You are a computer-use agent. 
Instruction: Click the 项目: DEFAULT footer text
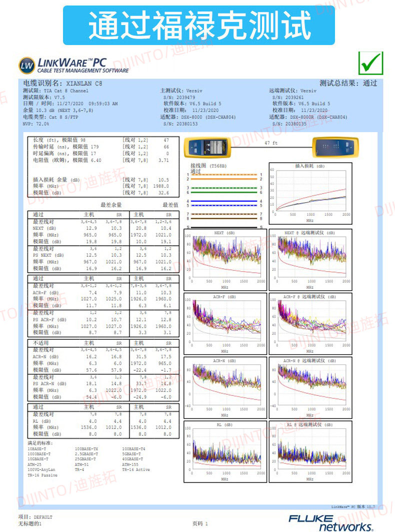click(35, 516)
